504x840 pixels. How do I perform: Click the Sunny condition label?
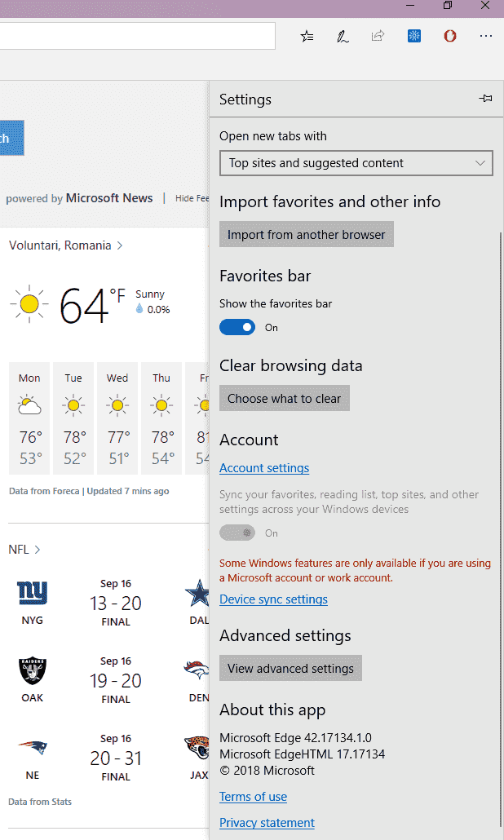click(x=150, y=294)
